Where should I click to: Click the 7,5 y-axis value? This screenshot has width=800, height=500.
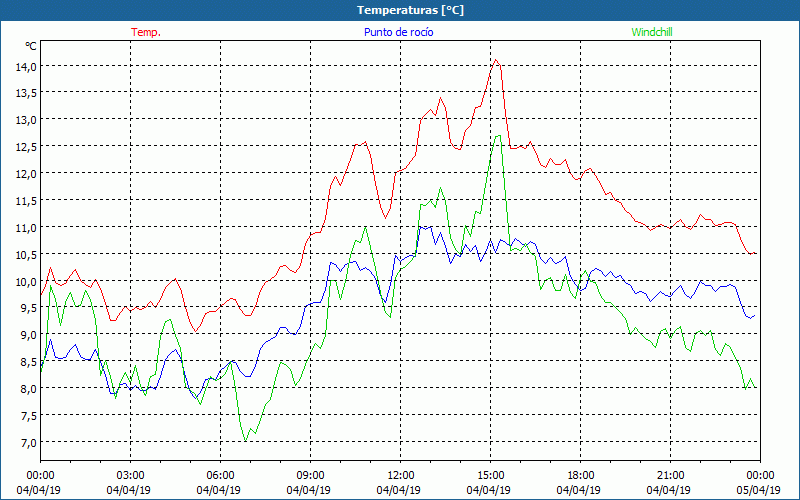29,415
